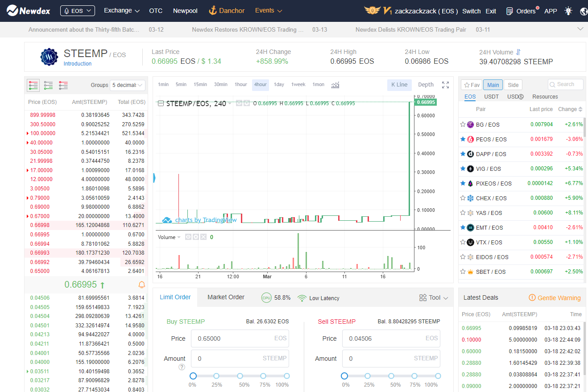
Task: Switch to the USDT market tab
Action: coord(491,96)
